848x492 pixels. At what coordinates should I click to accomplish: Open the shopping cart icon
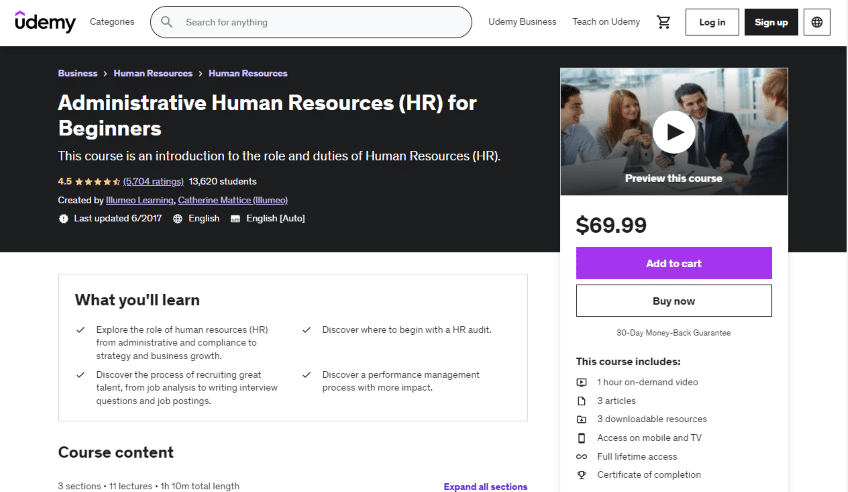(663, 22)
